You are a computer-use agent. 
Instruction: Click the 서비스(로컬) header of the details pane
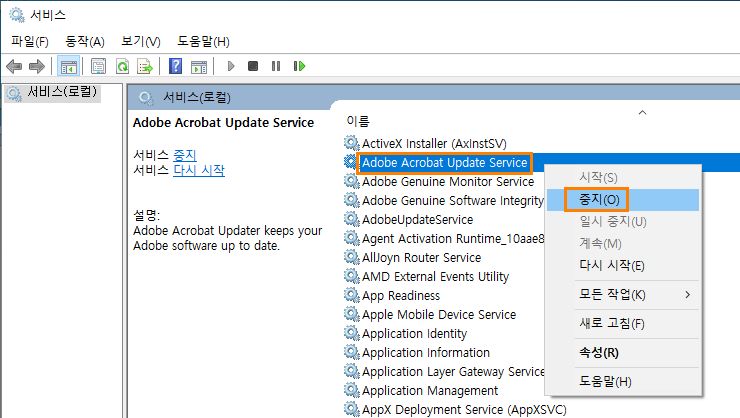pyautogui.click(x=197, y=97)
